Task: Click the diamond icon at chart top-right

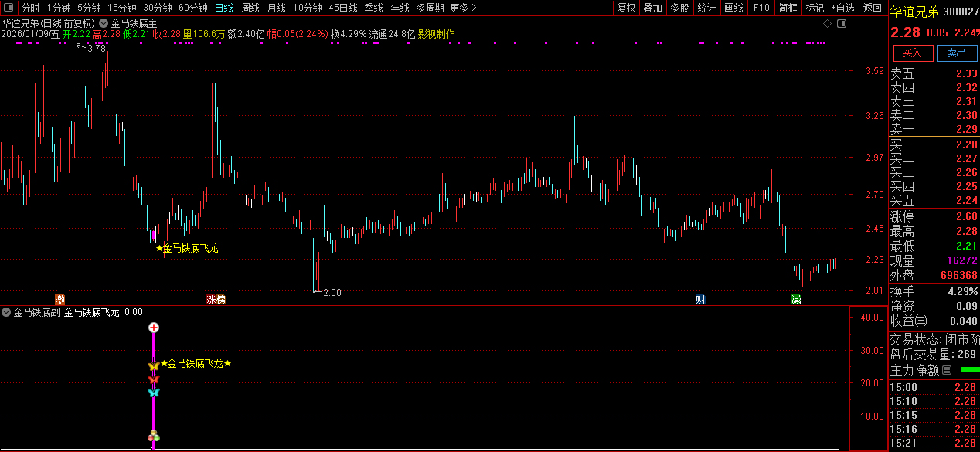Action: (827, 24)
